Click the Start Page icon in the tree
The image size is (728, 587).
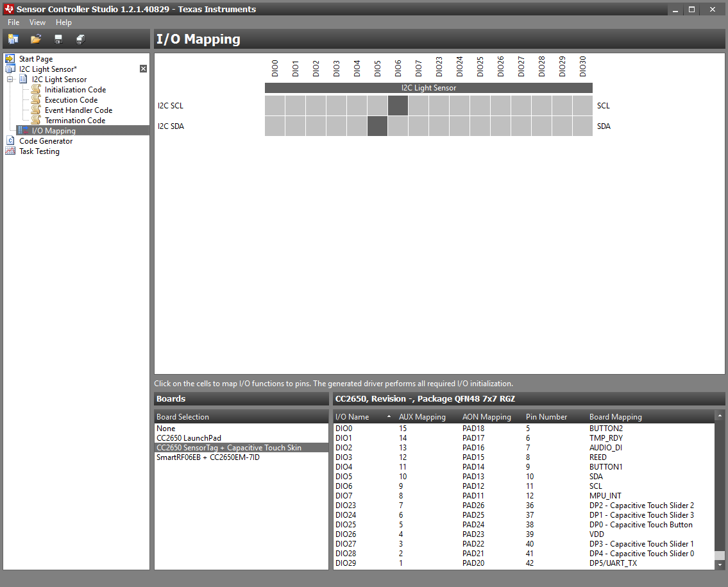tap(10, 58)
